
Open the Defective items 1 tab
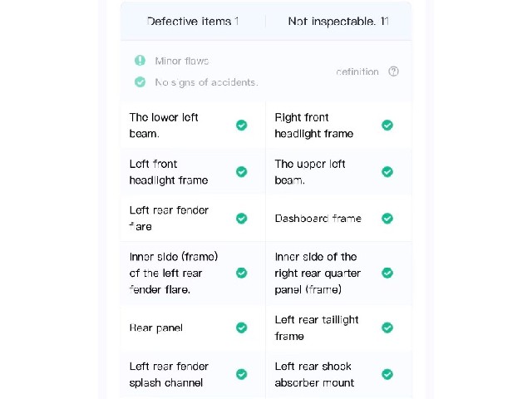pos(193,22)
